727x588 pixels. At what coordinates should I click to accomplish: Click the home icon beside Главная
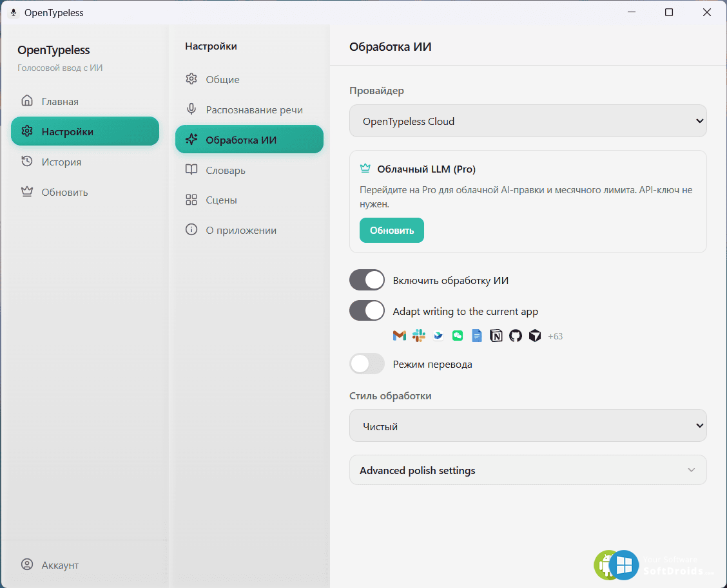pos(27,100)
